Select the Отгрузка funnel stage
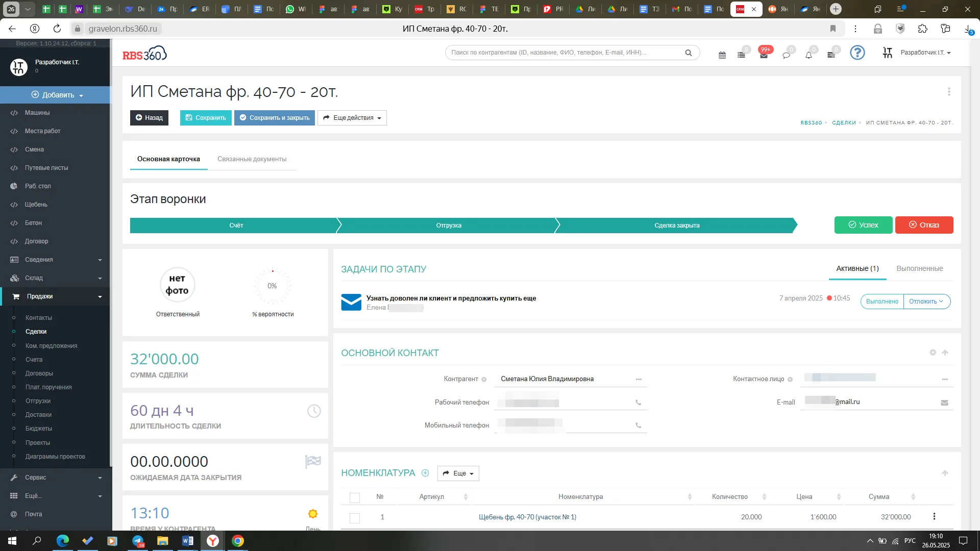Viewport: 980px width, 551px height. coord(449,226)
